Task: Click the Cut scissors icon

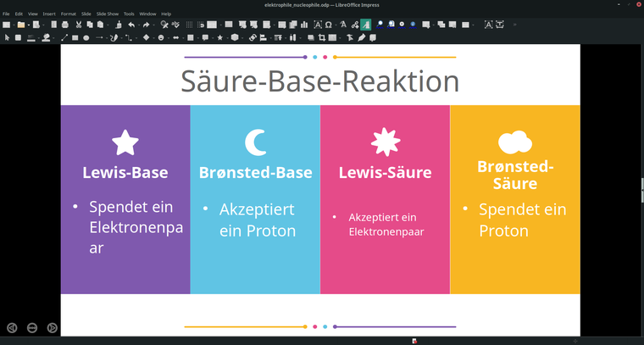Action: 79,25
